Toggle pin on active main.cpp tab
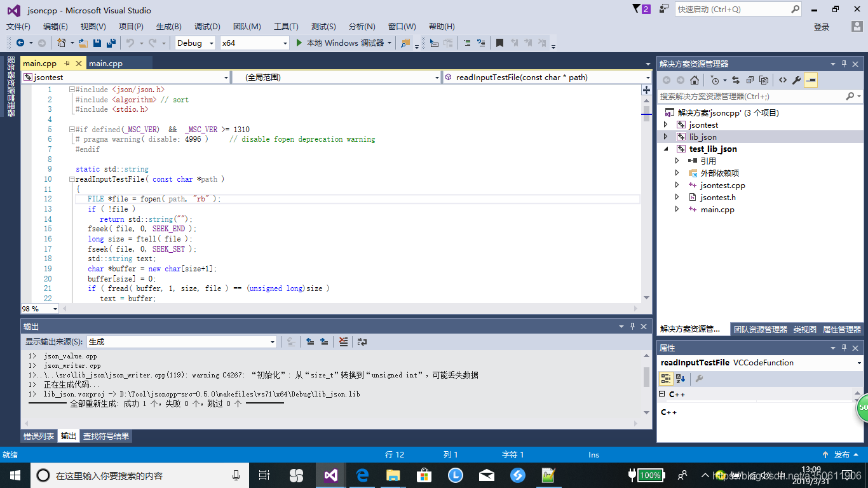The width and height of the screenshot is (868, 488). 67,64
